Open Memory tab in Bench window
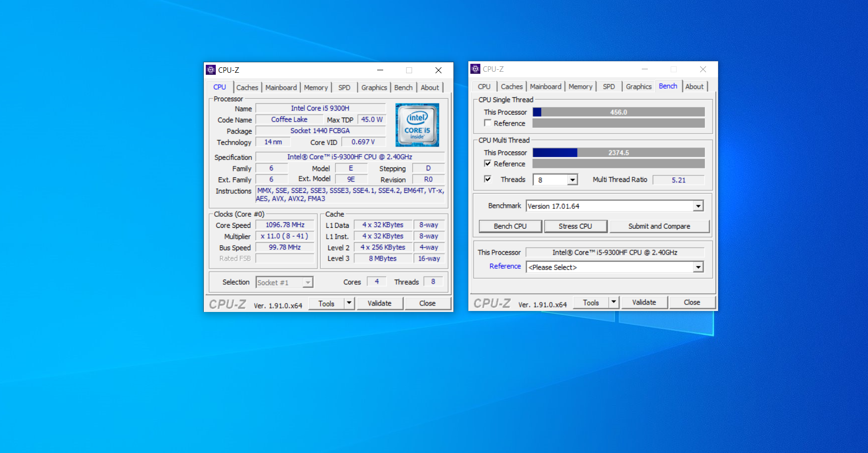Image resolution: width=868 pixels, height=453 pixels. tap(580, 87)
